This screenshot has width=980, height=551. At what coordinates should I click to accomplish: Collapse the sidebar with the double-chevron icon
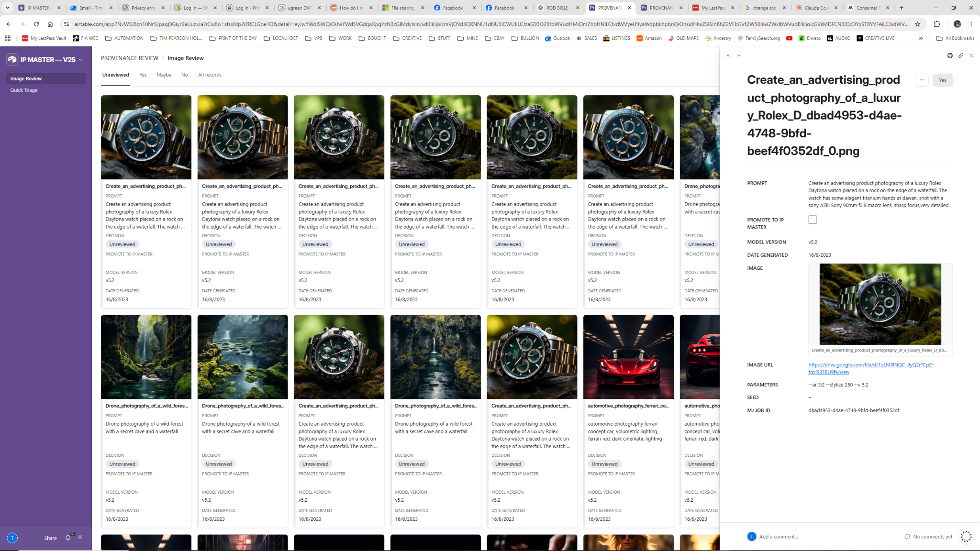(x=80, y=537)
